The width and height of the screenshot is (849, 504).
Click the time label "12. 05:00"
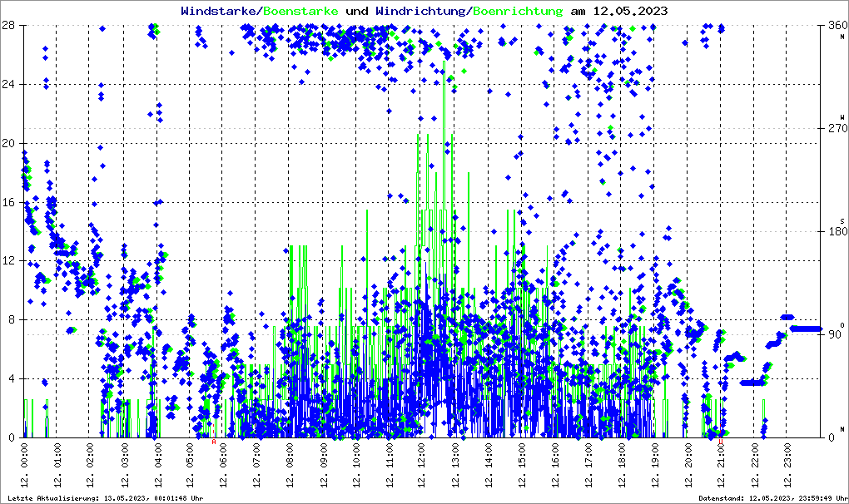pos(190,465)
